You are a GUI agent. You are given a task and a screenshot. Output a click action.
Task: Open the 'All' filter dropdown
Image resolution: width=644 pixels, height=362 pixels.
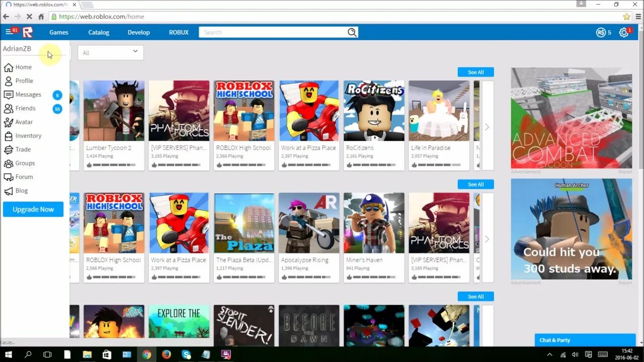point(111,52)
